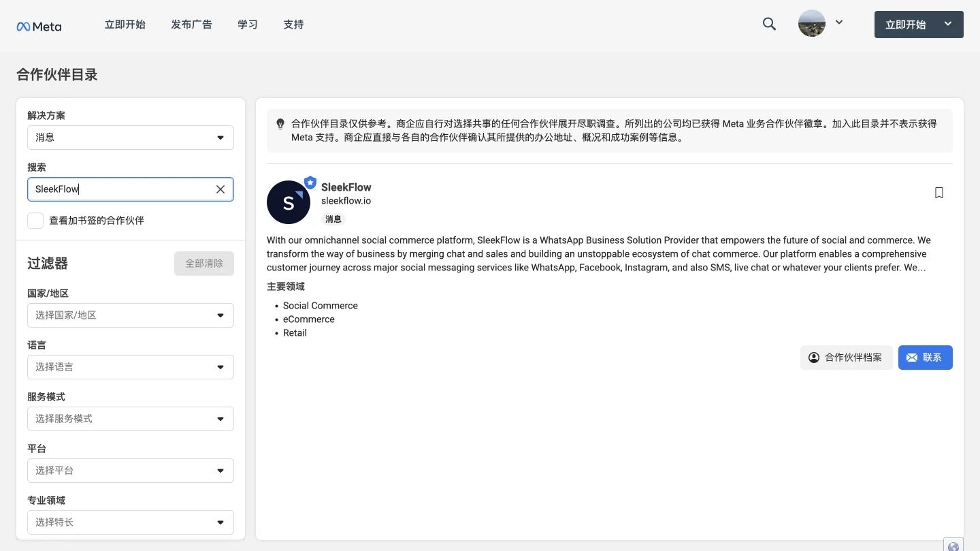Viewport: 980px width, 551px height.
Task: Open the 发布广告 menu
Action: [x=191, y=25]
